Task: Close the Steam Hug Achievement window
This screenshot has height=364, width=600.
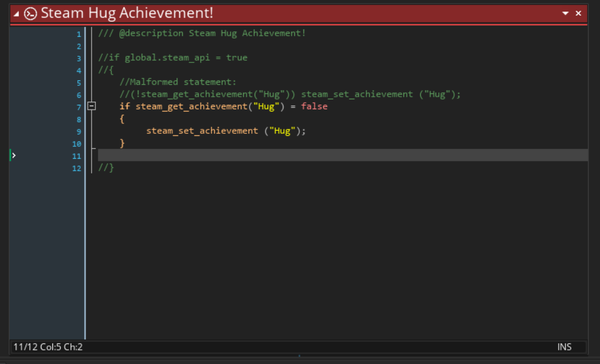Action: coord(579,13)
